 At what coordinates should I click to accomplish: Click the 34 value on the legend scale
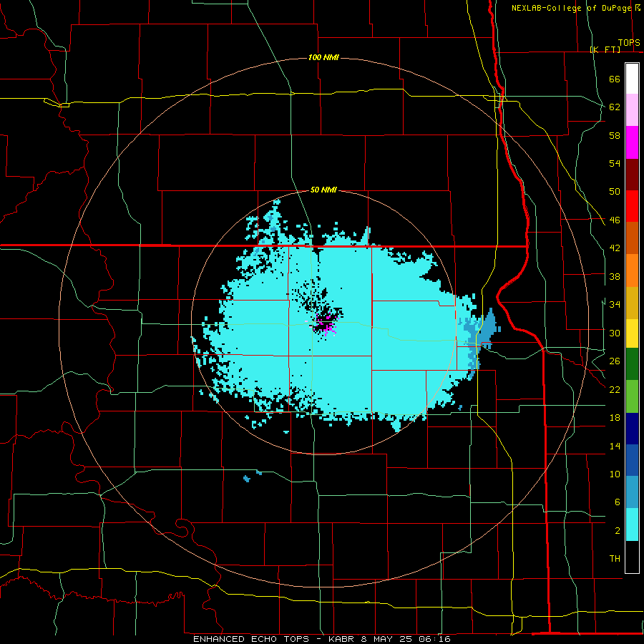615,305
